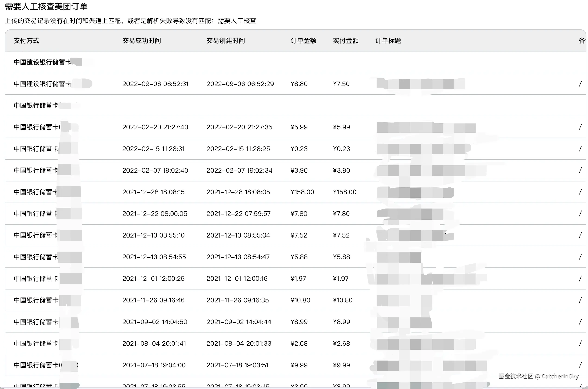Click creation time 2021-09-02 14:04:44
Viewport: 588px width, 389px height.
point(239,322)
